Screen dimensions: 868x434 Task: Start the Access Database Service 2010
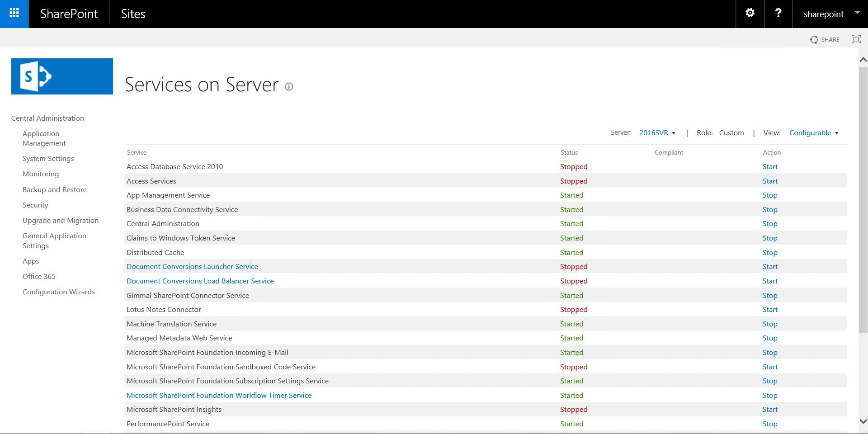pyautogui.click(x=769, y=166)
